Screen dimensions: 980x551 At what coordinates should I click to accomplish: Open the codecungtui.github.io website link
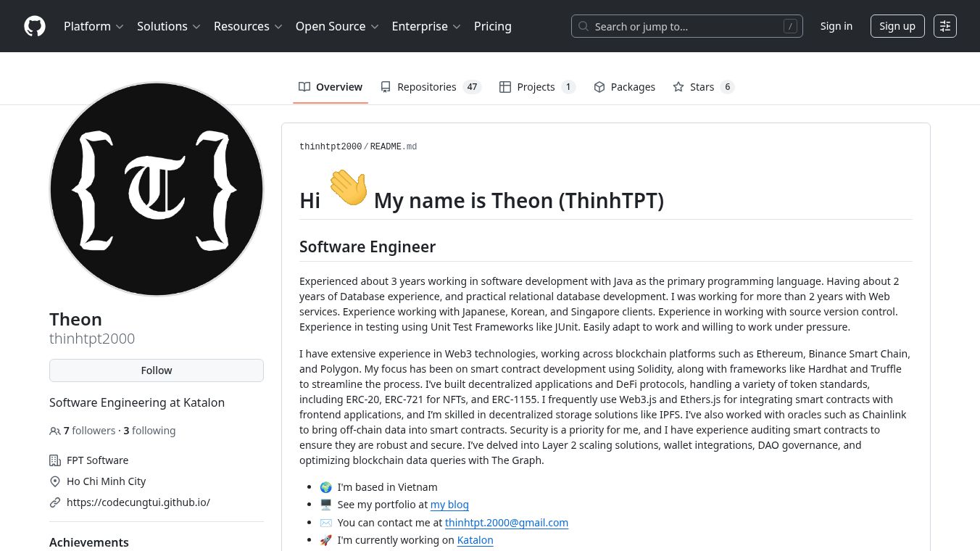pos(138,502)
